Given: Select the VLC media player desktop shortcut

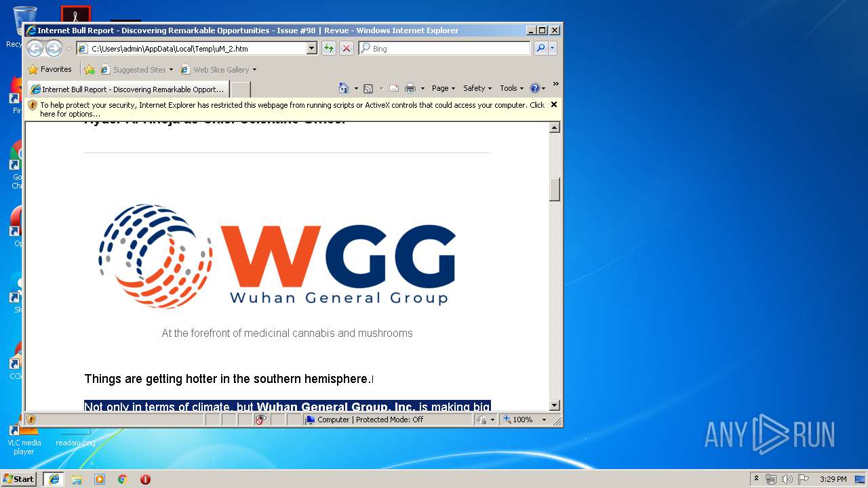Looking at the screenshot, I should pyautogui.click(x=24, y=441).
